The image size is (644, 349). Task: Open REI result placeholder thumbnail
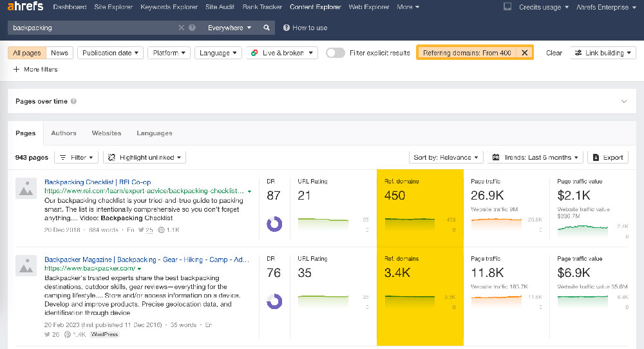(x=26, y=189)
